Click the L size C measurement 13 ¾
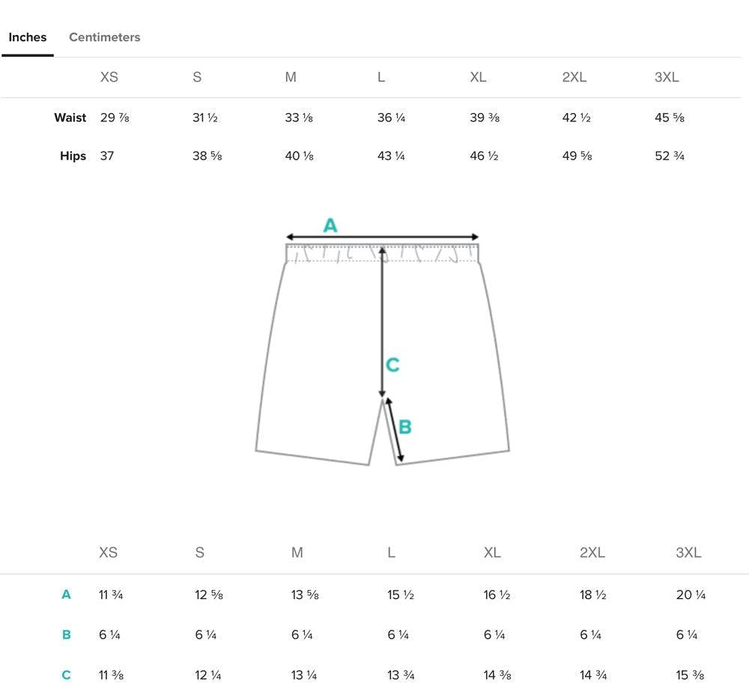Image resolution: width=749 pixels, height=700 pixels. [401, 675]
